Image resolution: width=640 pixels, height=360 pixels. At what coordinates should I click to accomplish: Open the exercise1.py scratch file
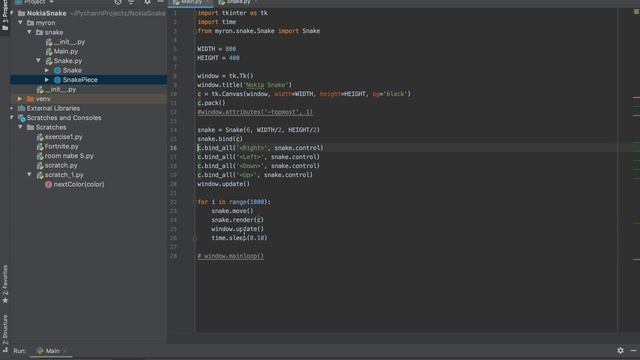click(x=63, y=137)
